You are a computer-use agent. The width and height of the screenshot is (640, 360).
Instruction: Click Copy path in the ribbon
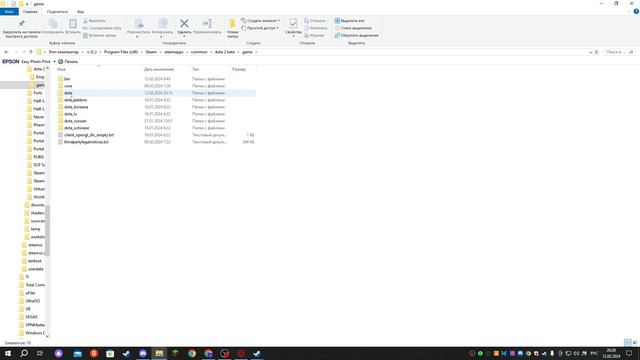point(102,28)
